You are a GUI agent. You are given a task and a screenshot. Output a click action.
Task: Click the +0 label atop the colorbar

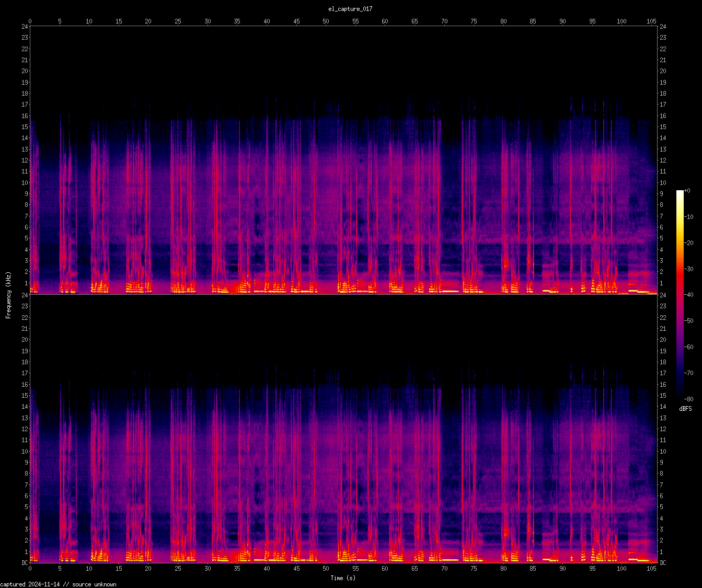pos(687,191)
